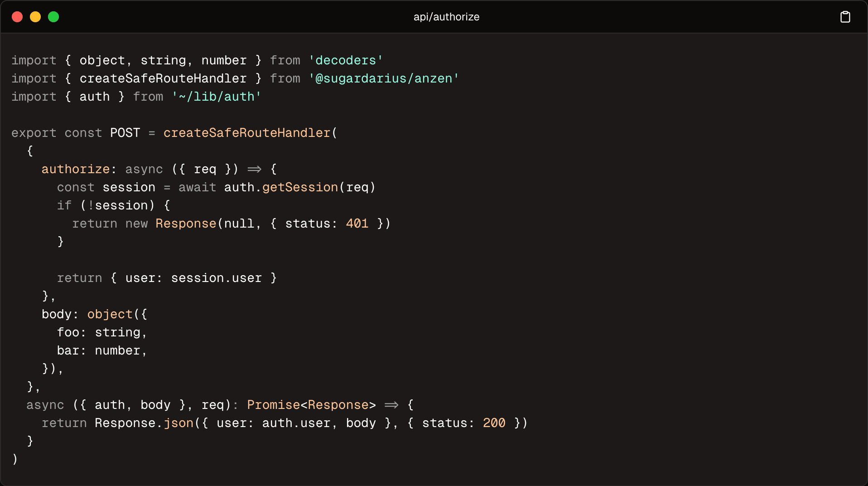Click the Promise<Response> return type
The image size is (868, 486).
click(x=311, y=405)
